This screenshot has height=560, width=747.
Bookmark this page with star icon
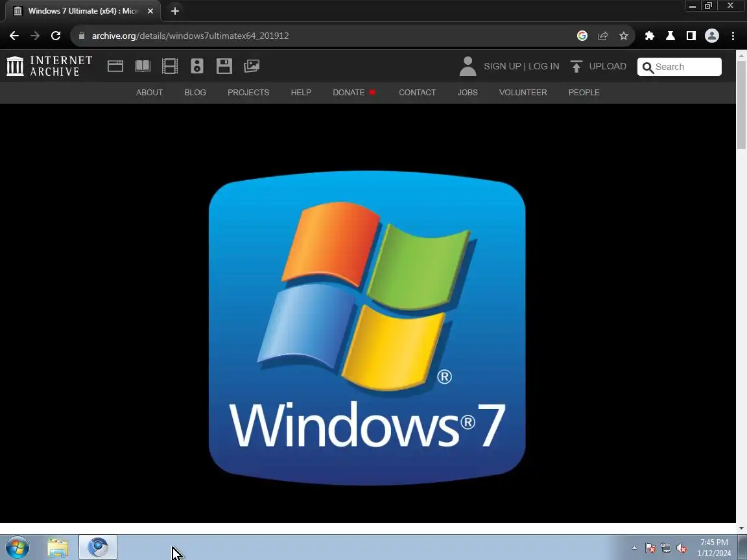[624, 36]
